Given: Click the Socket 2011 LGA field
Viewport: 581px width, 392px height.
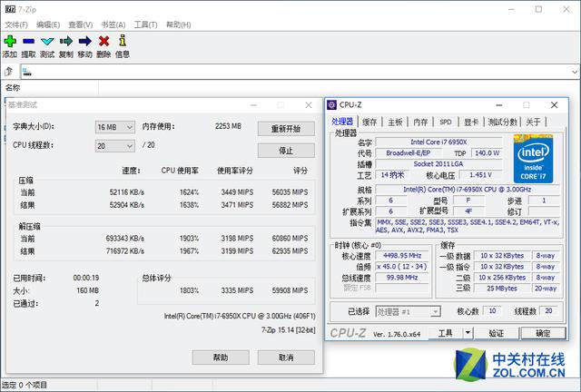Looking at the screenshot, I should [438, 163].
